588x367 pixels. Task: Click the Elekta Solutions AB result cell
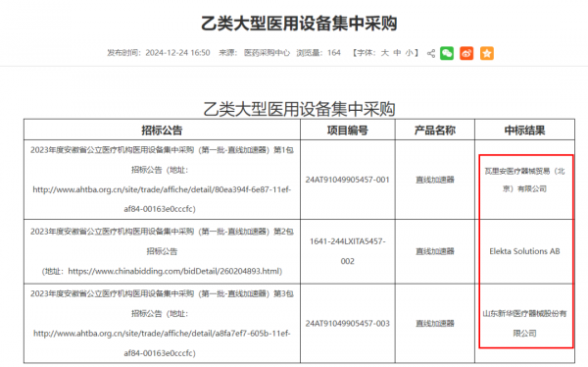pos(524,251)
